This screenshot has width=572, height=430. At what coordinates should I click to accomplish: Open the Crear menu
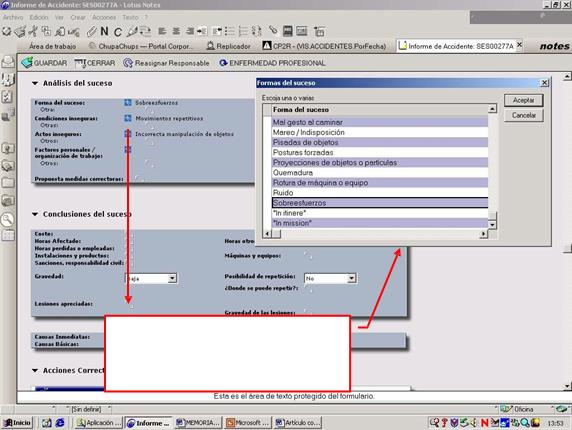point(78,17)
